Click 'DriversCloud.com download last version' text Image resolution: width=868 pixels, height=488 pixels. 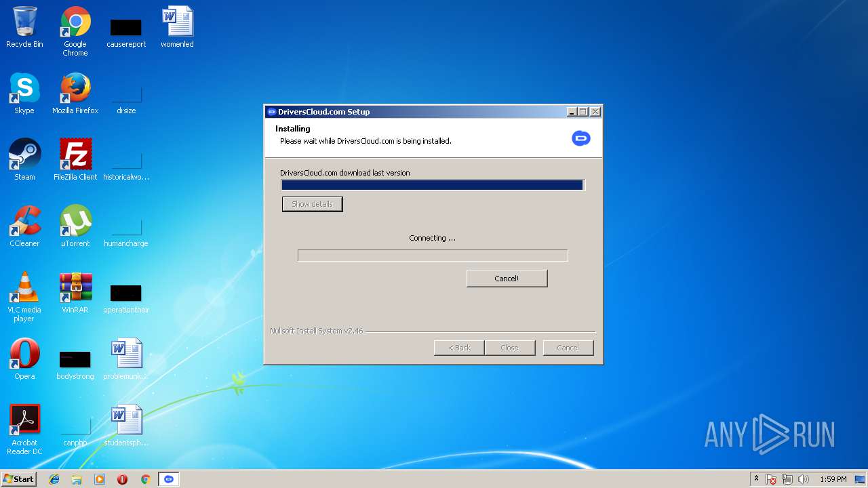(x=344, y=173)
